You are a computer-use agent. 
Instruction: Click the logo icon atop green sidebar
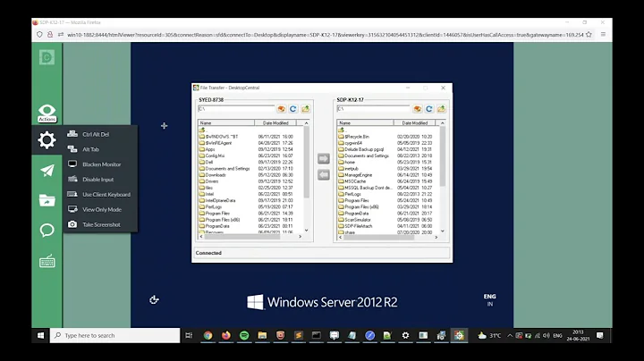(x=47, y=57)
